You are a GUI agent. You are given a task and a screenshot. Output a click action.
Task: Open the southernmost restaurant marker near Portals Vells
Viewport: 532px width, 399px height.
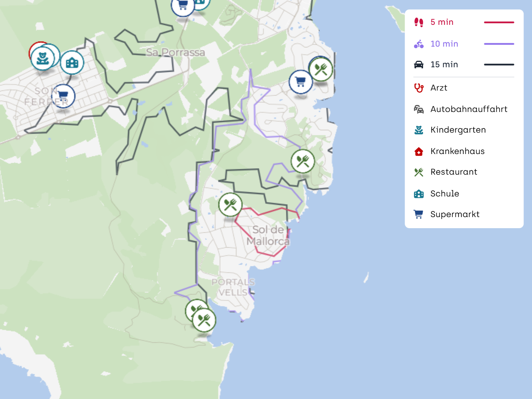pyautogui.click(x=204, y=320)
